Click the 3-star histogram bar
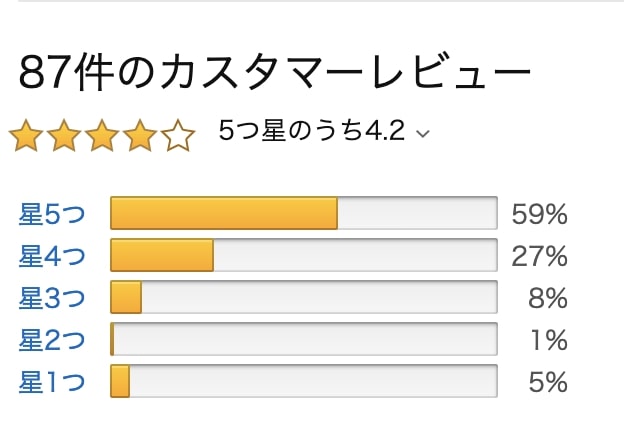 [x=304, y=297]
